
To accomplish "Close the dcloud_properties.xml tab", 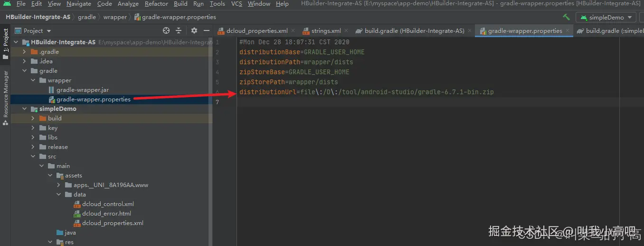I will [x=293, y=31].
